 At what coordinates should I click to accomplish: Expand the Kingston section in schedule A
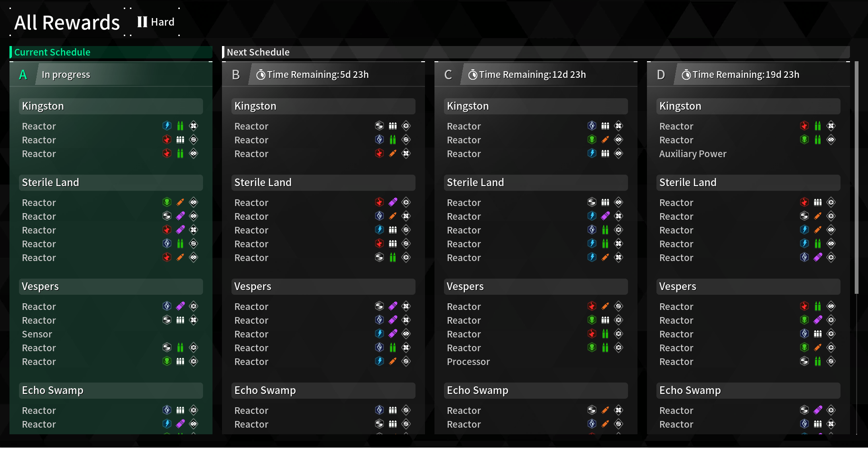[111, 106]
